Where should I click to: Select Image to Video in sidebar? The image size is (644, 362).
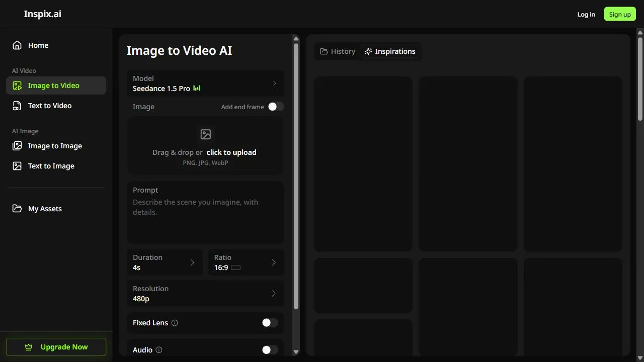(x=56, y=85)
